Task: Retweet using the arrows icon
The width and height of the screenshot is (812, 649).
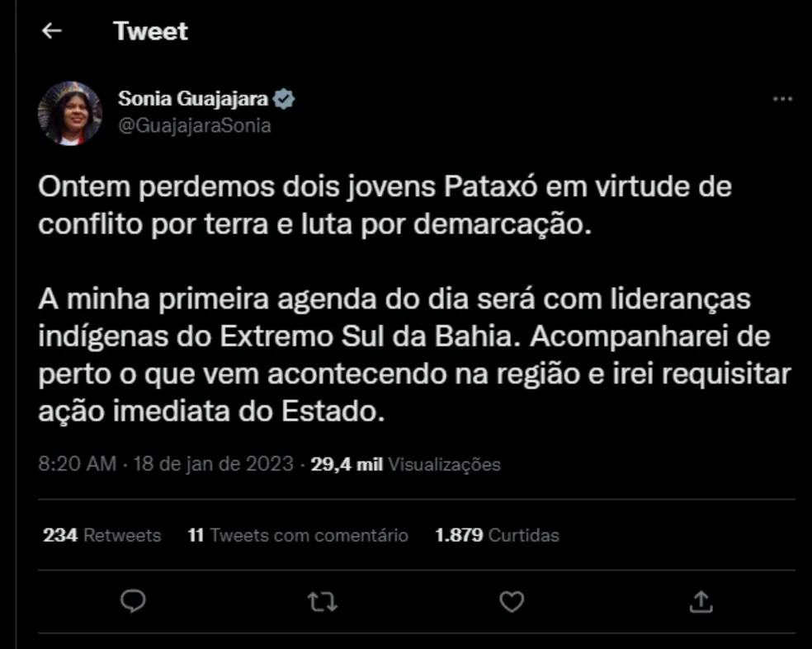Action: [322, 602]
